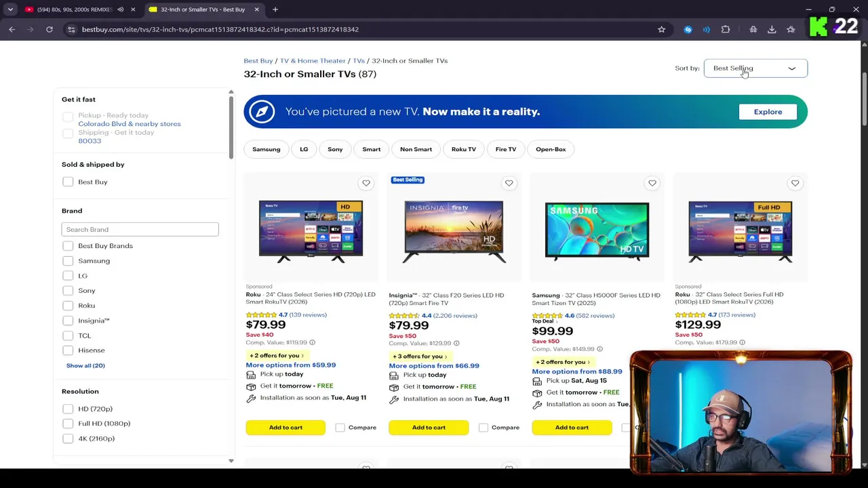Check the Hisense brand checkbox
This screenshot has width=868, height=488.
point(68,350)
